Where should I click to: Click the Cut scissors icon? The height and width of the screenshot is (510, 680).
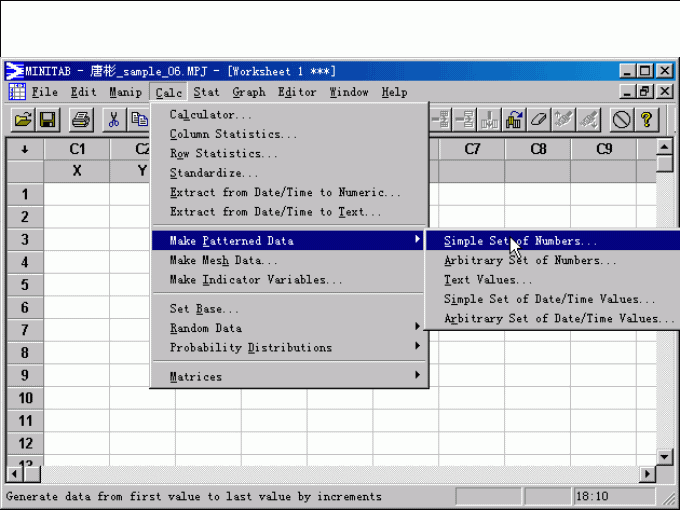pyautogui.click(x=114, y=120)
